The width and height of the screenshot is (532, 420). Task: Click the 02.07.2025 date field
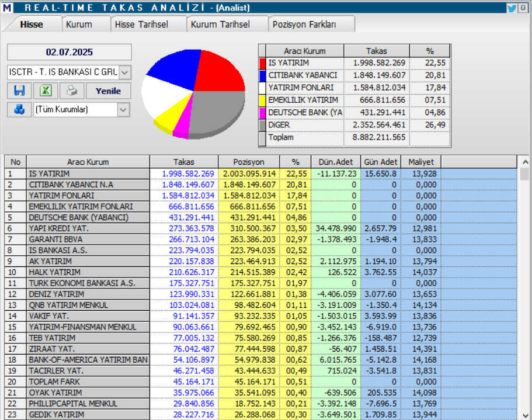tap(69, 52)
